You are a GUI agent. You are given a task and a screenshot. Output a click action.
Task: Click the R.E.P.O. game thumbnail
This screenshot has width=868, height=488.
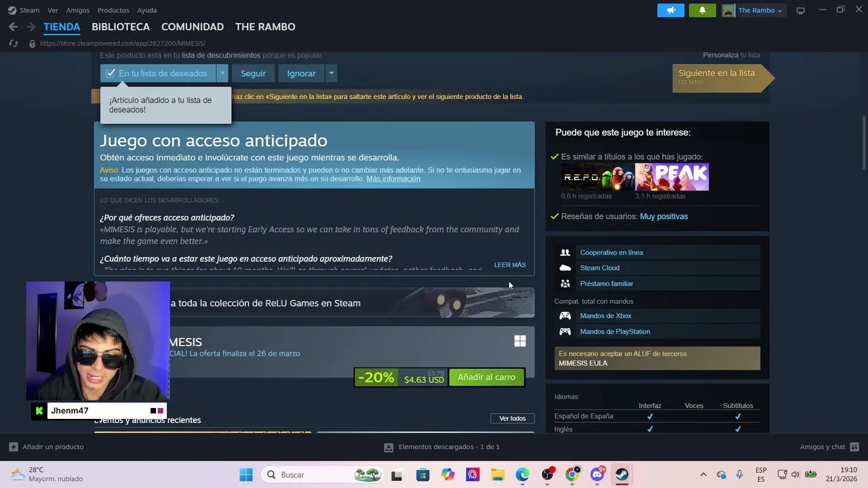(598, 178)
